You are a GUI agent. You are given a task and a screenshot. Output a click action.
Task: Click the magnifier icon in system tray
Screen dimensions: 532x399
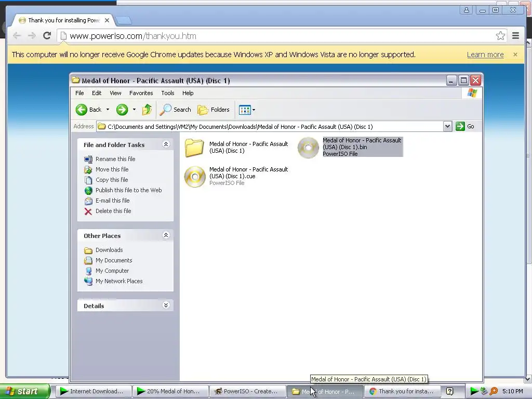pyautogui.click(x=494, y=392)
